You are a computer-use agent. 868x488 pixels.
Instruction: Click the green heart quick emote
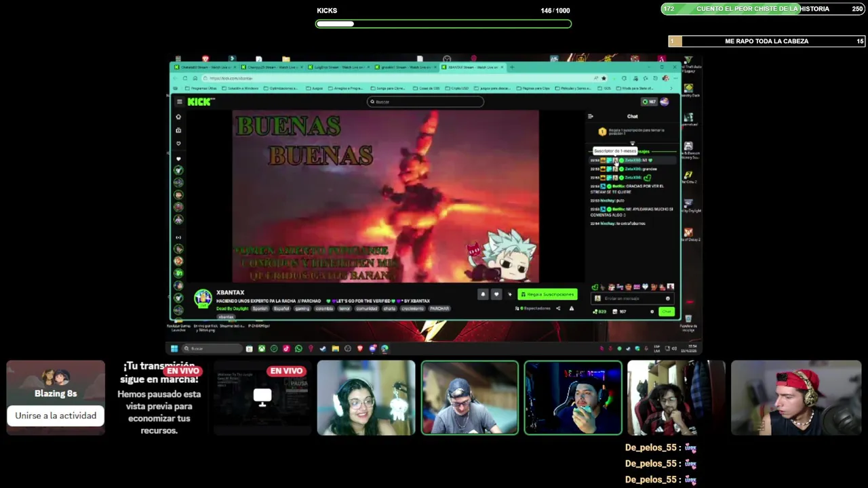point(595,287)
